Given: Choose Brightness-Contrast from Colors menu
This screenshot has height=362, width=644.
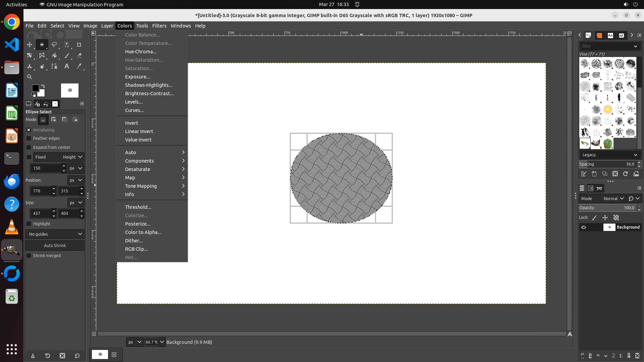Looking at the screenshot, I should pos(149,94).
